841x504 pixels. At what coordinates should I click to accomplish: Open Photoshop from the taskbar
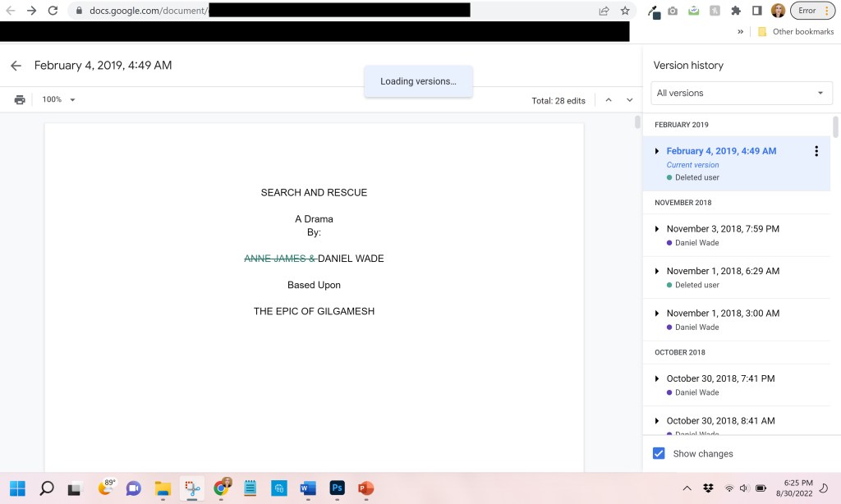pyautogui.click(x=337, y=488)
